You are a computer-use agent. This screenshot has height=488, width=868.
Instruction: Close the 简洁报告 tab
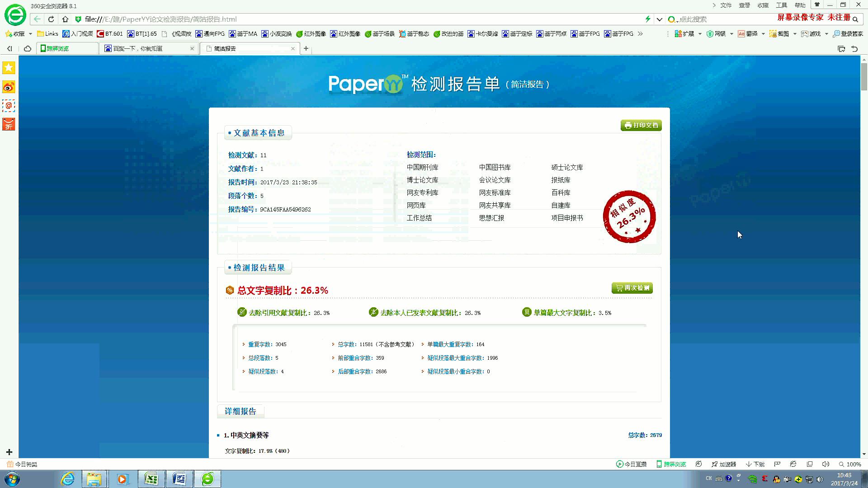coord(293,48)
